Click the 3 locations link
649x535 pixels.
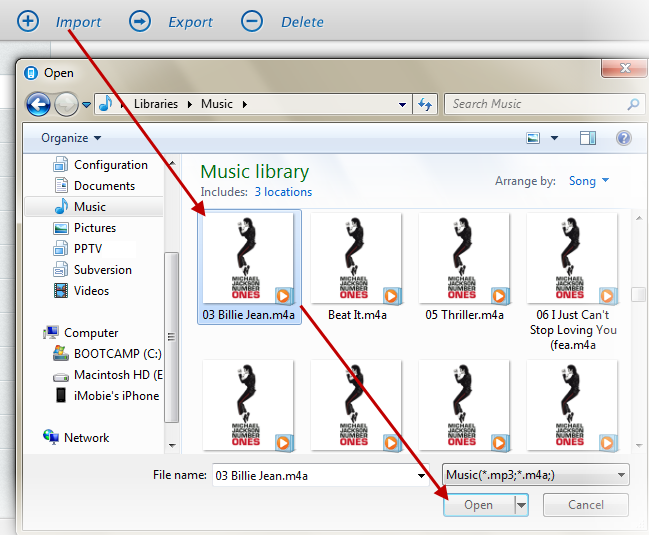click(x=283, y=192)
